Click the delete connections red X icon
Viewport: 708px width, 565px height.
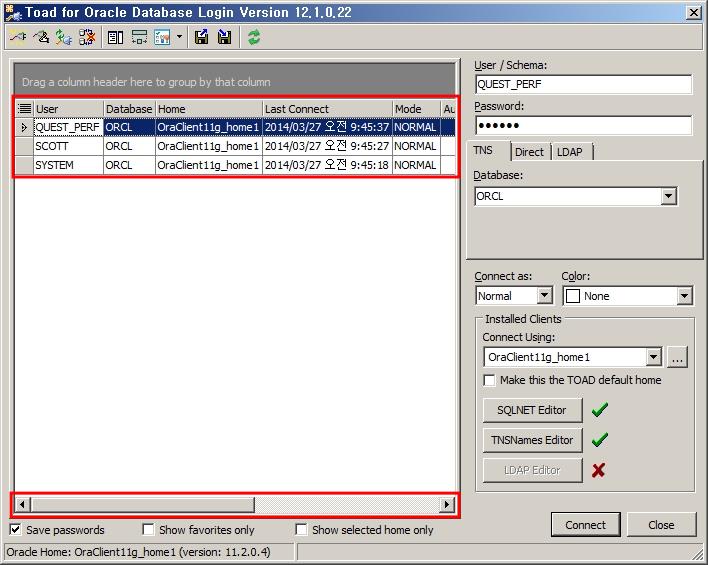click(87, 37)
